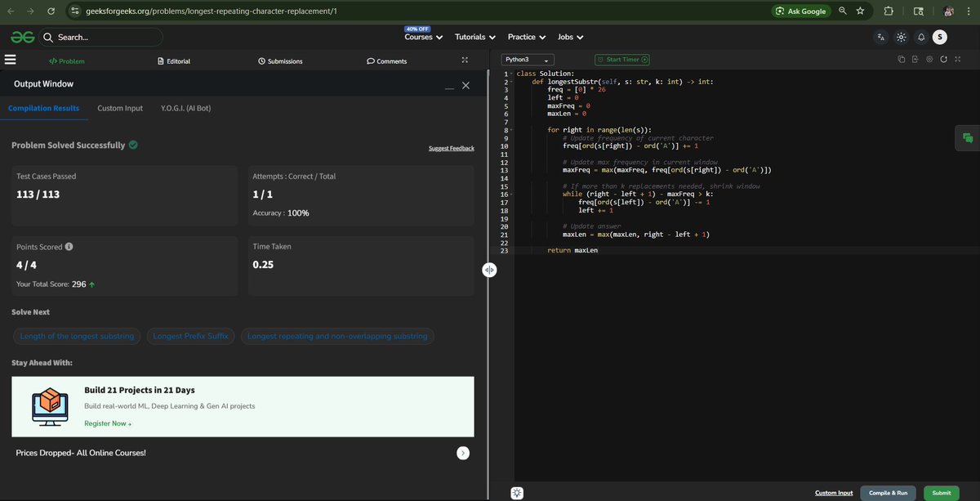980x501 pixels.
Task: Click the Build 21 Projects in 21 Days title
Action: pyautogui.click(x=140, y=390)
